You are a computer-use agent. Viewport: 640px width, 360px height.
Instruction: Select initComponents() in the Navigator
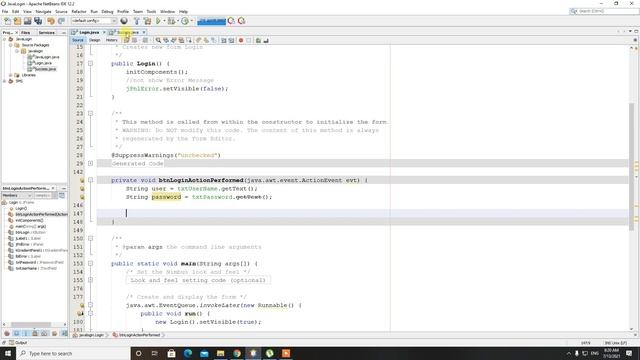(29, 220)
